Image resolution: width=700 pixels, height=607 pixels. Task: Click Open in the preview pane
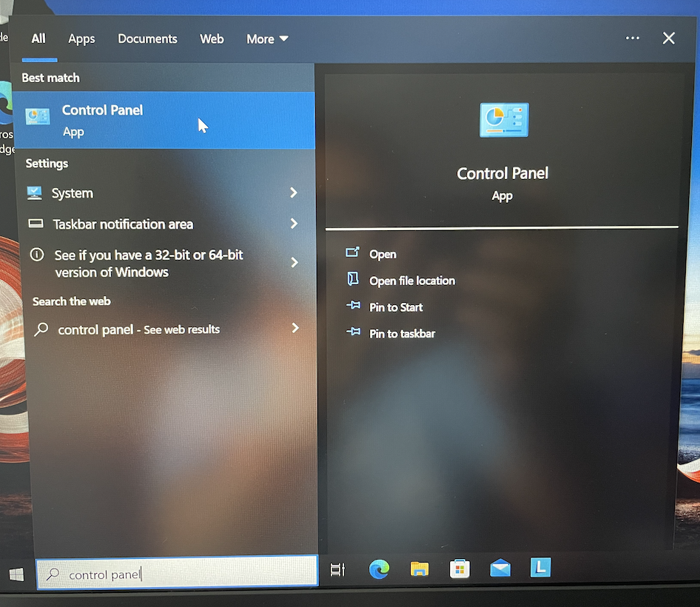coord(383,254)
